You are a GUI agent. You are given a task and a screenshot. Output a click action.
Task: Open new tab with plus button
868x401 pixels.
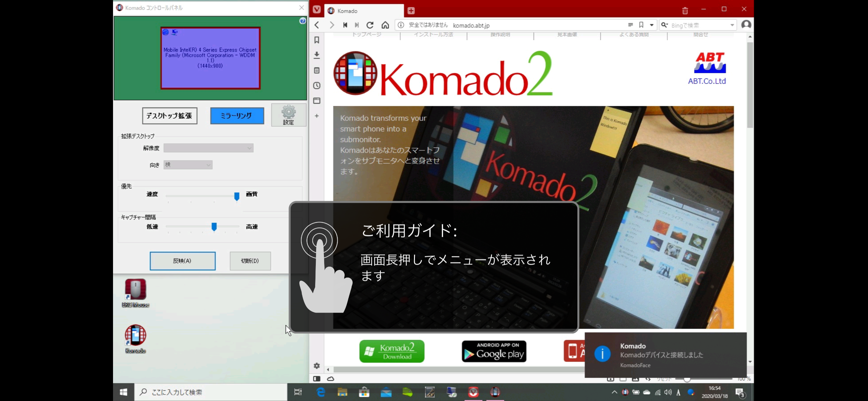click(411, 11)
